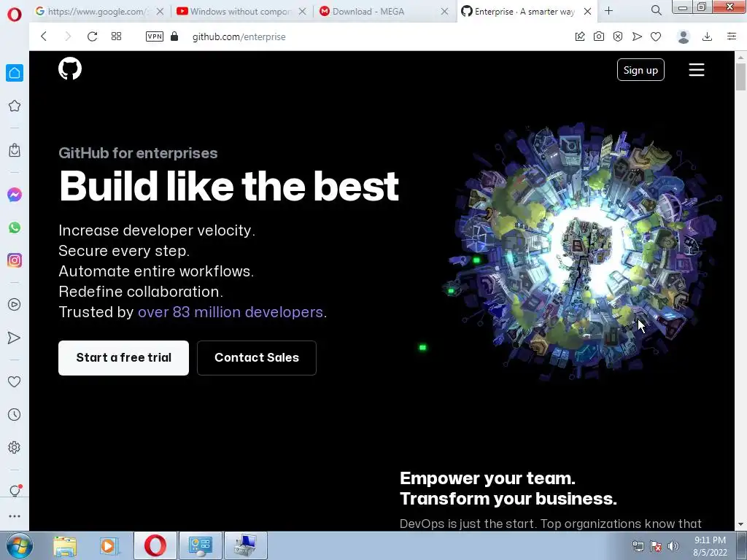
Task: Click the scrollbar down arrow
Action: 740,525
